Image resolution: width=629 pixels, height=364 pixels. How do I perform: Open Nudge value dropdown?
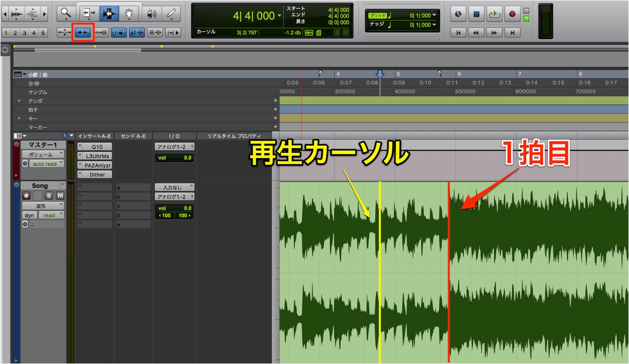pos(435,25)
